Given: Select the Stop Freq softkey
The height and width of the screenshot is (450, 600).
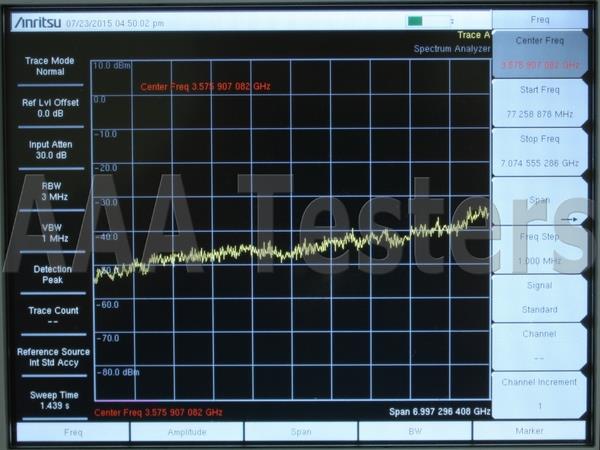Looking at the screenshot, I should pyautogui.click(x=540, y=151).
